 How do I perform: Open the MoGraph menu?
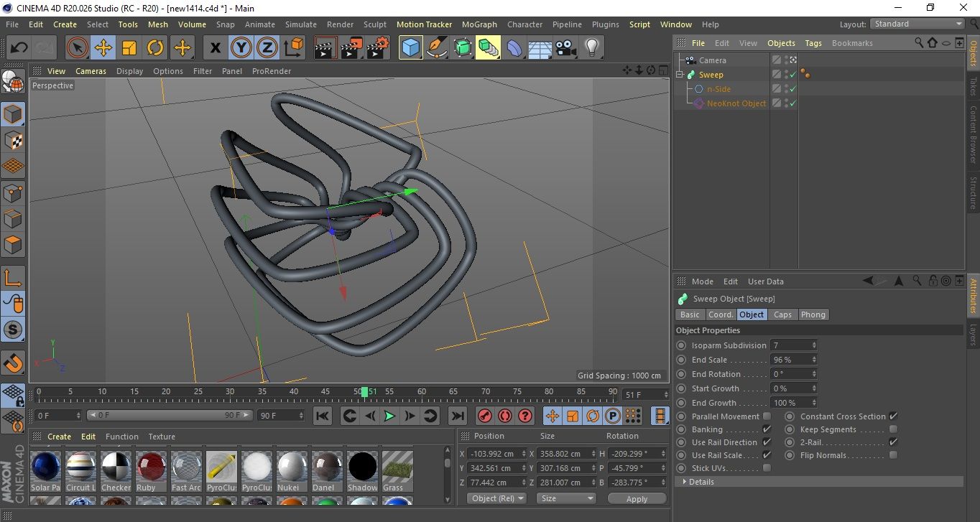tap(479, 24)
